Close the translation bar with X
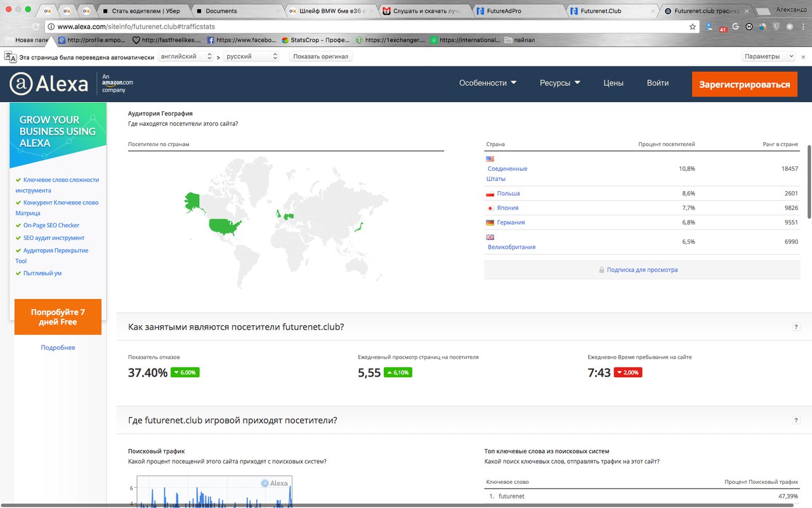812x508 pixels. pyautogui.click(x=803, y=57)
